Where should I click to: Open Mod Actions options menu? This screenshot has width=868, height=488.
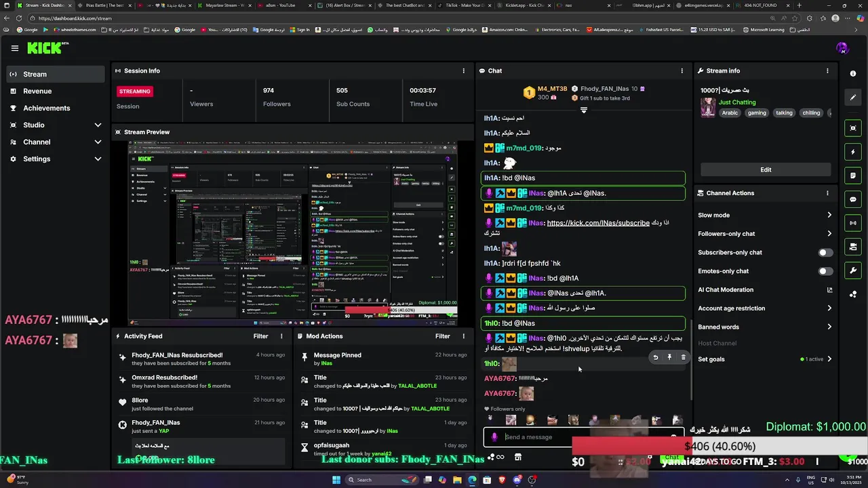coord(464,336)
